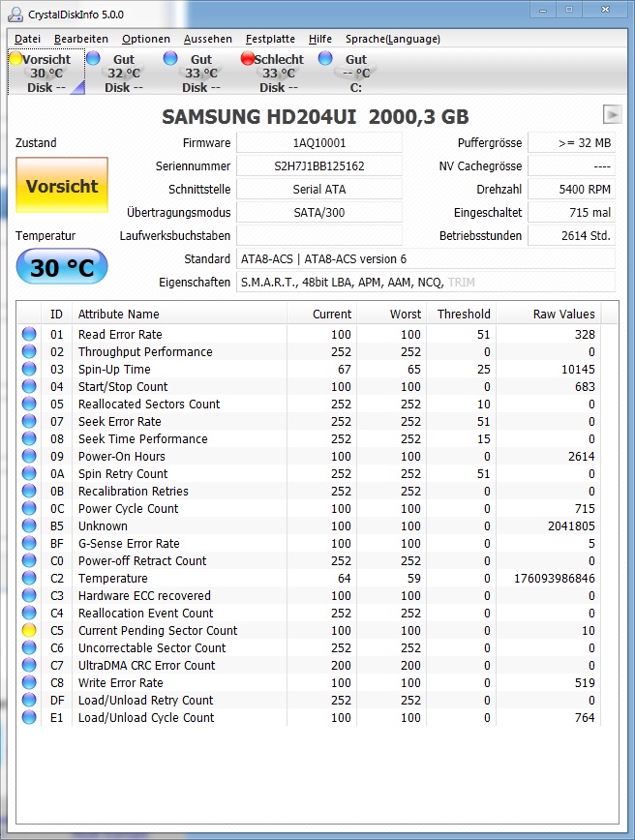Open the Festplatte menu
The height and width of the screenshot is (840, 635).
270,39
